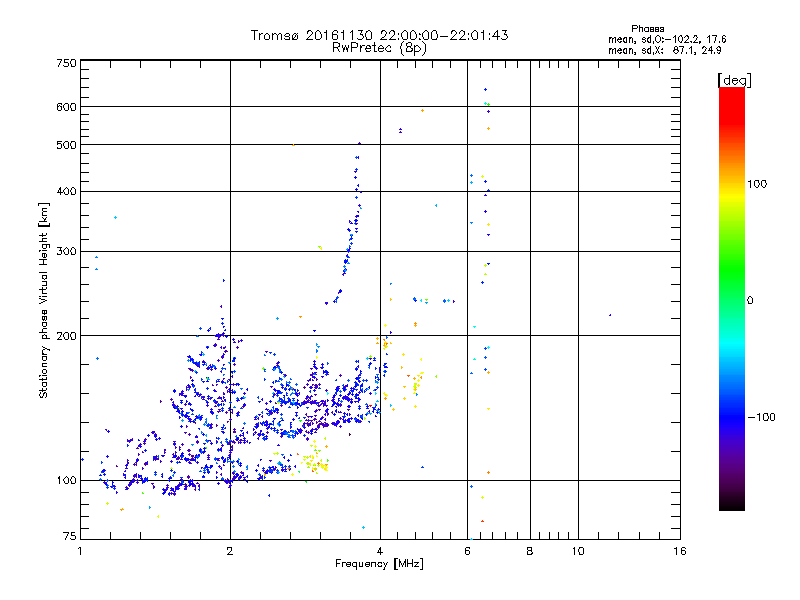Click the colorbar label '100'
The image size is (800, 600).
point(757,184)
